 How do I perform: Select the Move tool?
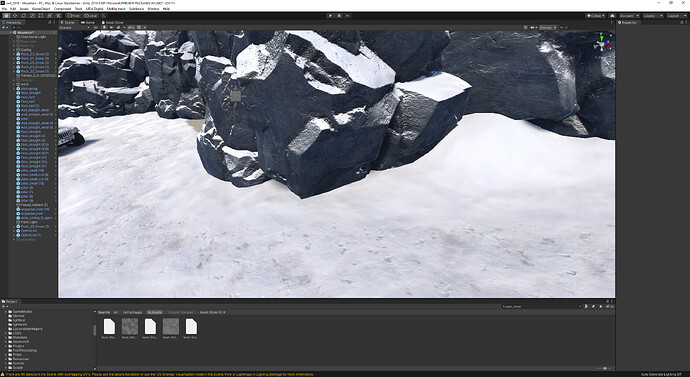tap(15, 16)
